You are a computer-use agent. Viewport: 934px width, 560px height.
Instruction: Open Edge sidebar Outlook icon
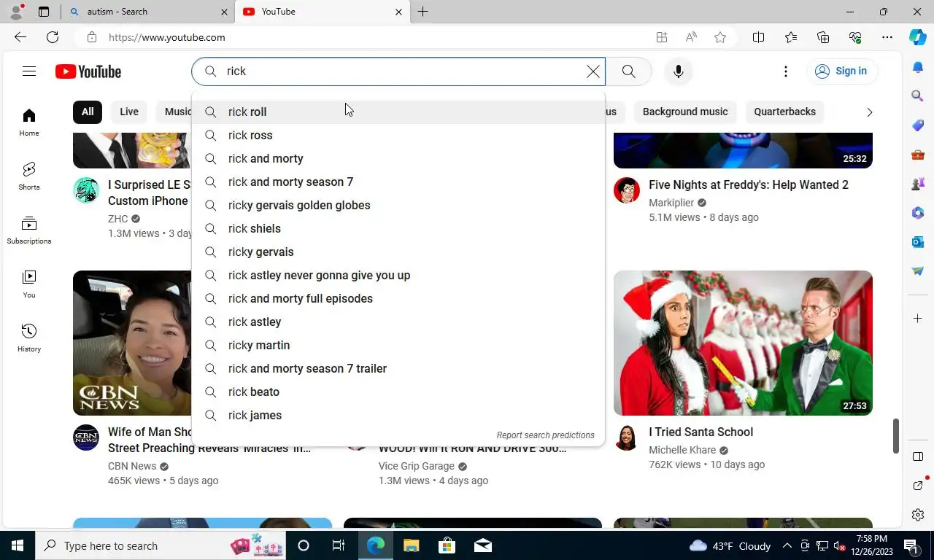(x=918, y=241)
